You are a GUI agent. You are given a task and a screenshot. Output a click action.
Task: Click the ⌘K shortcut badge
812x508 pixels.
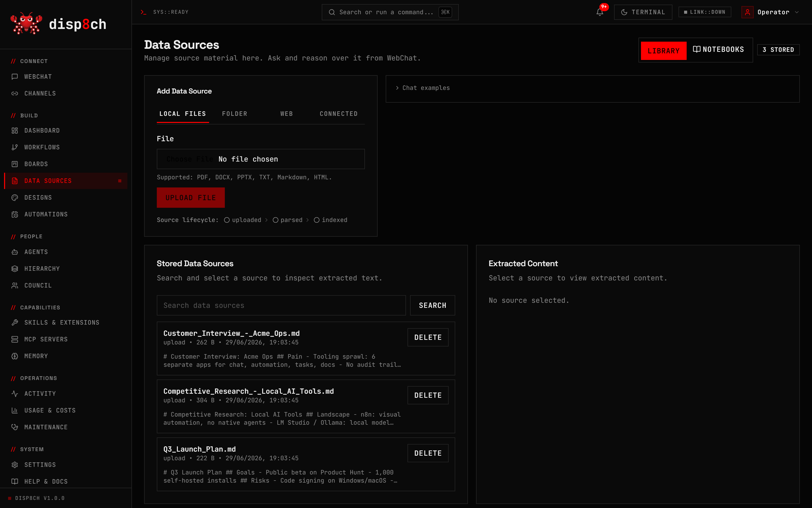[445, 12]
